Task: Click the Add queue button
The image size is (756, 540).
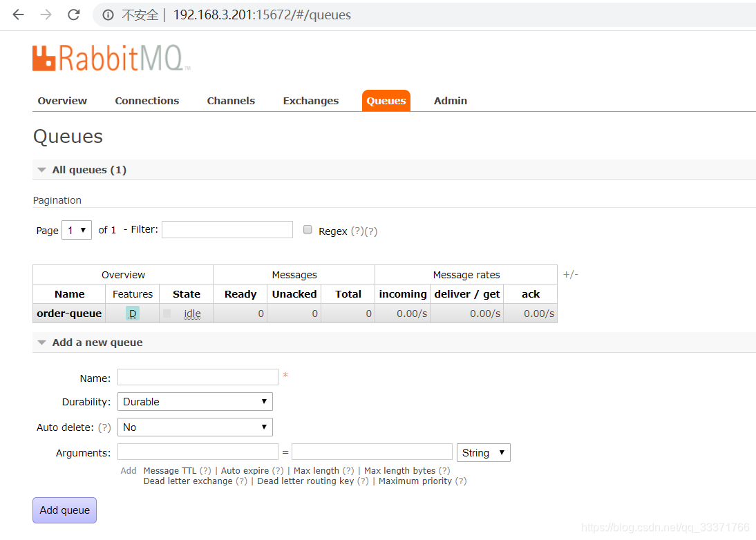Action: pyautogui.click(x=64, y=510)
